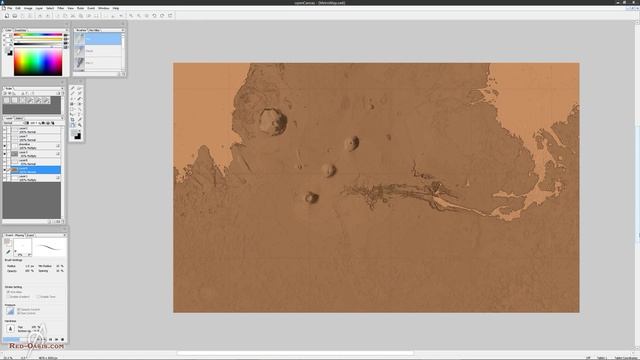Select the pen tool atop the tool palette
Viewport: 640px width, 360px height.
[x=73, y=88]
